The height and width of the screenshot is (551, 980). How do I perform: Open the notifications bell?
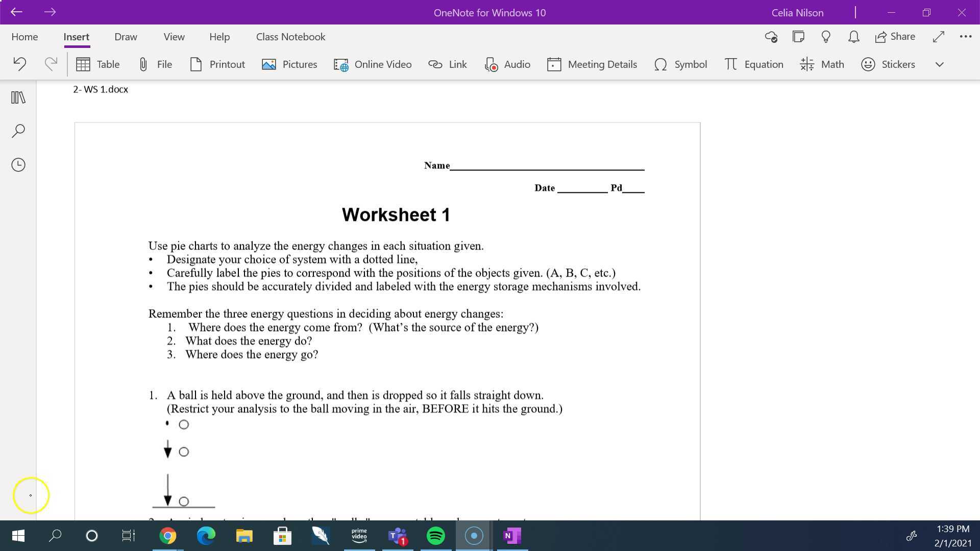coord(853,37)
